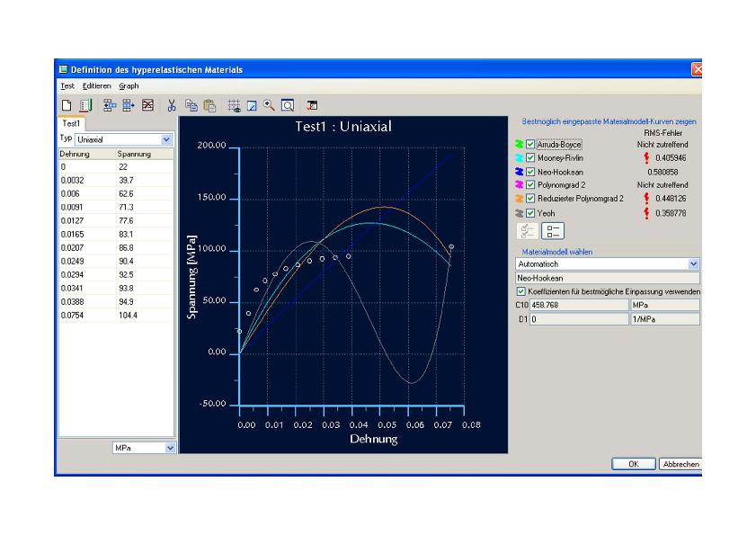Click the insert row before icon
This screenshot has width=756, height=535.
(110, 105)
